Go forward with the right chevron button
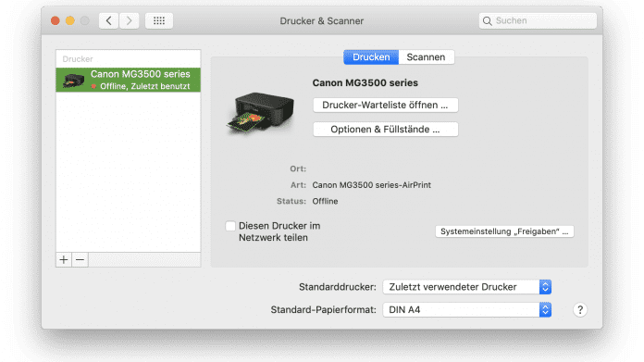This screenshot has height=362, width=644. click(129, 20)
